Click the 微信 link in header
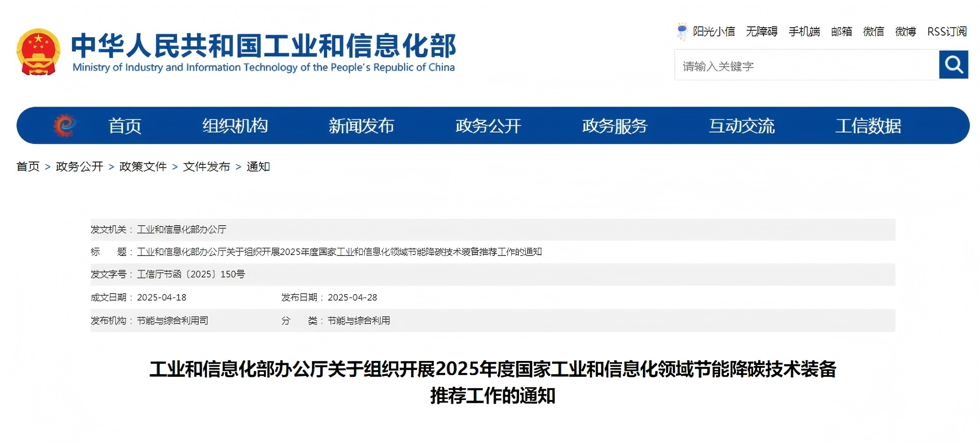Image resolution: width=980 pixels, height=444 pixels. 873,31
